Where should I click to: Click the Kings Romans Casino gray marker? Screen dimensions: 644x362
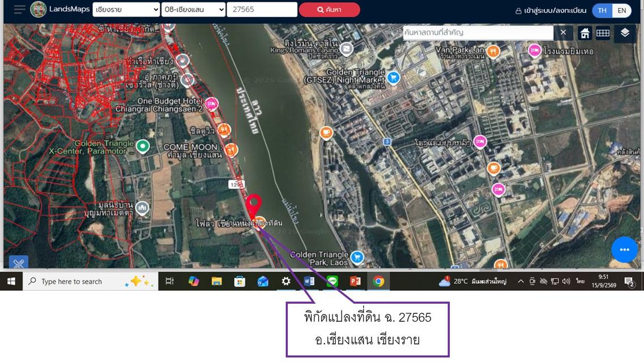[x=347, y=49]
